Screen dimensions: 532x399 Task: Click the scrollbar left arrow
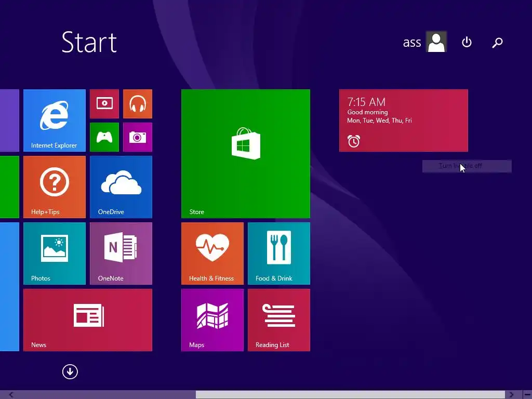coord(11,395)
